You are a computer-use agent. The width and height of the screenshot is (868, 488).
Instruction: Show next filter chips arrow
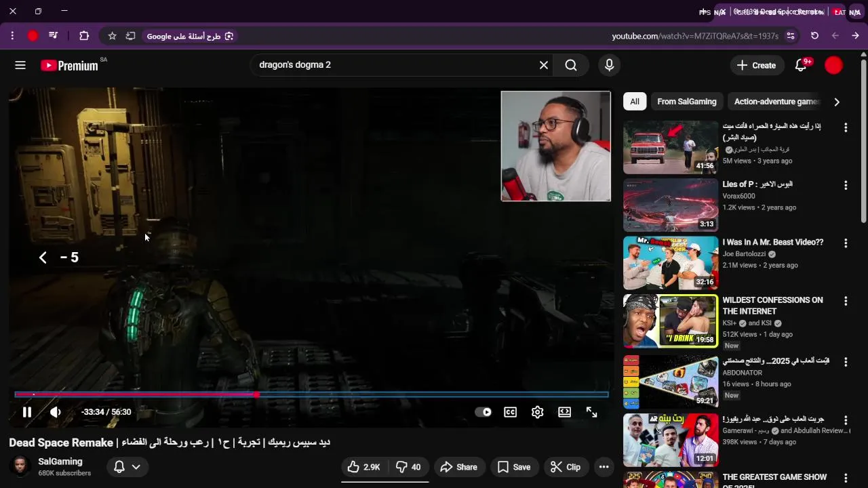837,102
